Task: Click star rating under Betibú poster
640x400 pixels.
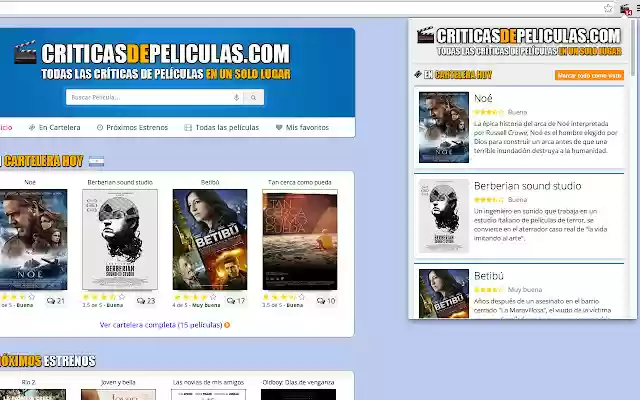Action: pos(194,297)
